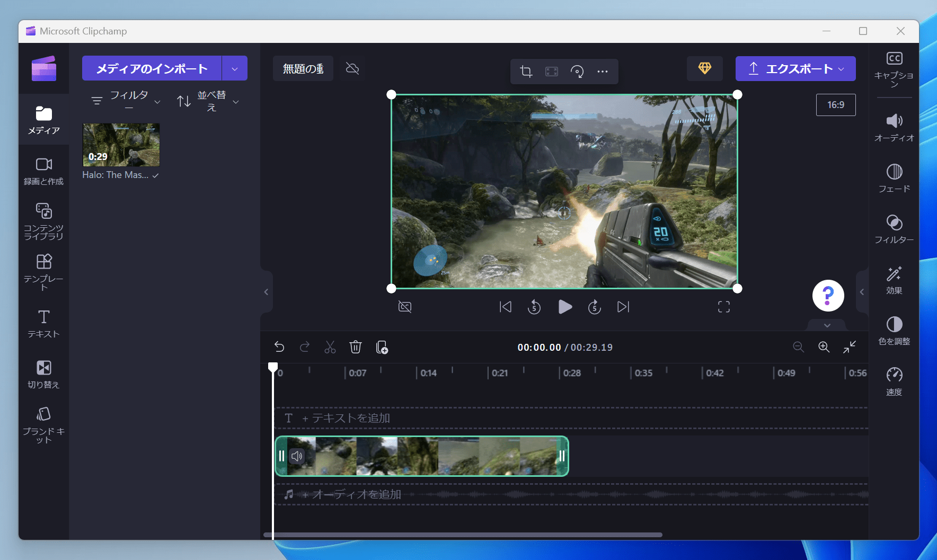Select the crop tool in floating toolbar
The height and width of the screenshot is (560, 937).
tap(526, 71)
